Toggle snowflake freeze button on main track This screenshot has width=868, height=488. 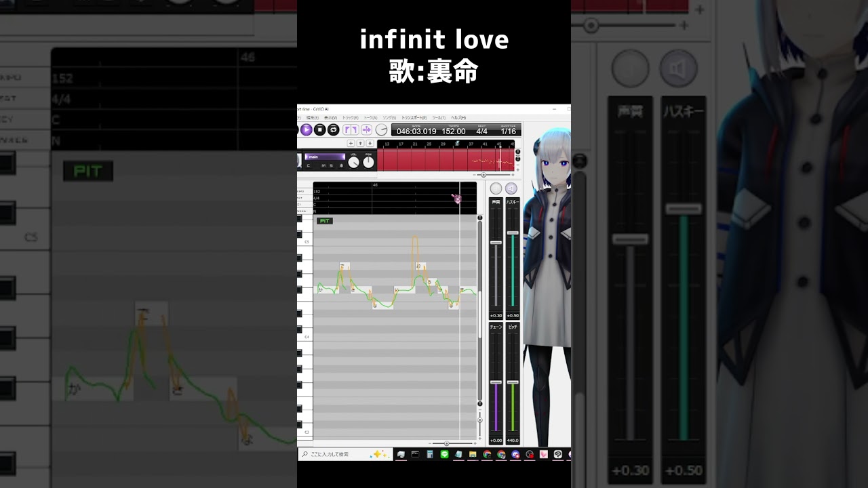point(342,165)
